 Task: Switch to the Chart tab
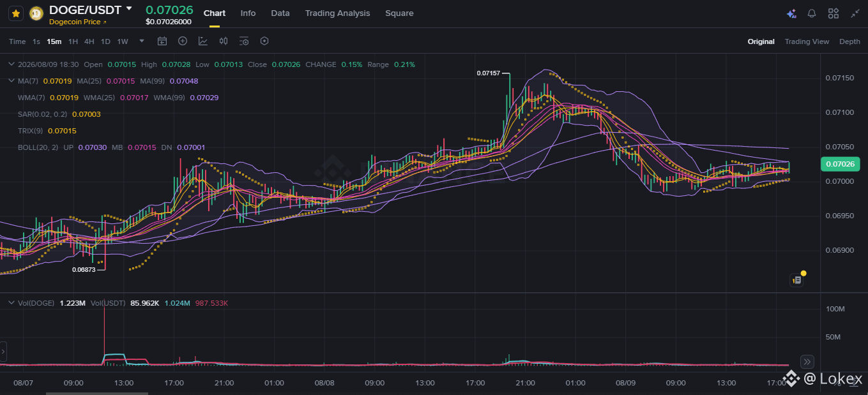click(214, 13)
